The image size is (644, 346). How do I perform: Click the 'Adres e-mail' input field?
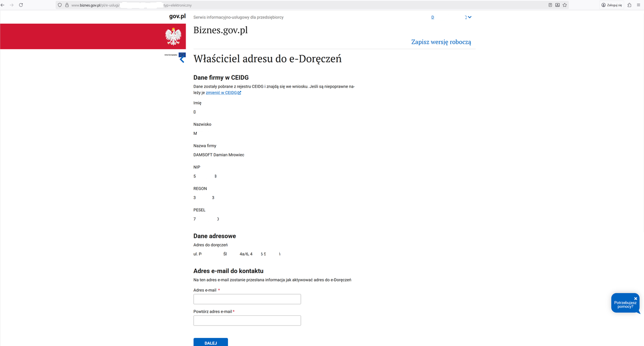(x=247, y=299)
